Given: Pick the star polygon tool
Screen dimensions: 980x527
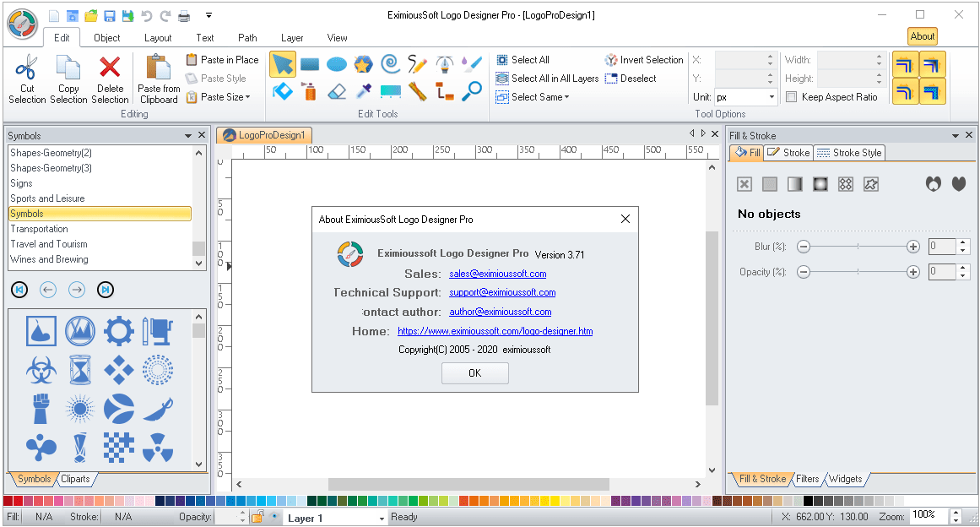Looking at the screenshot, I should click(x=363, y=64).
